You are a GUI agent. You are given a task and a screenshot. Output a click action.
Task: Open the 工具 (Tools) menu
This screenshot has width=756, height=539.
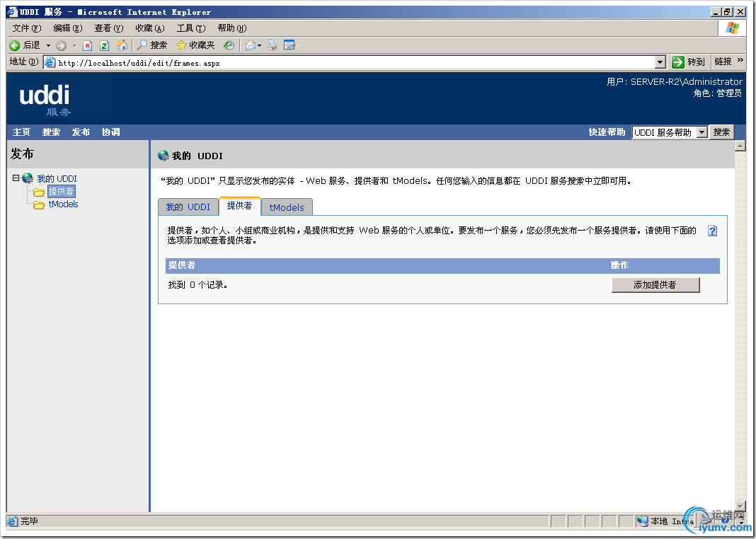(191, 28)
